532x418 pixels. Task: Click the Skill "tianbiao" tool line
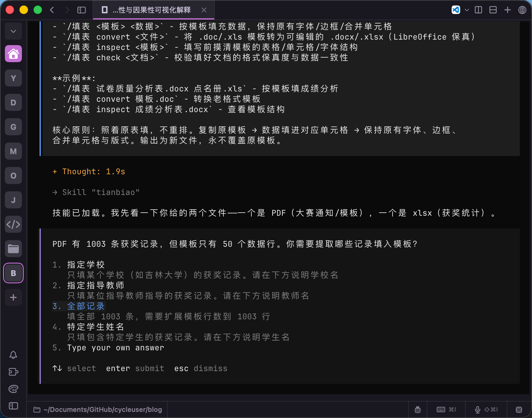coord(96,192)
